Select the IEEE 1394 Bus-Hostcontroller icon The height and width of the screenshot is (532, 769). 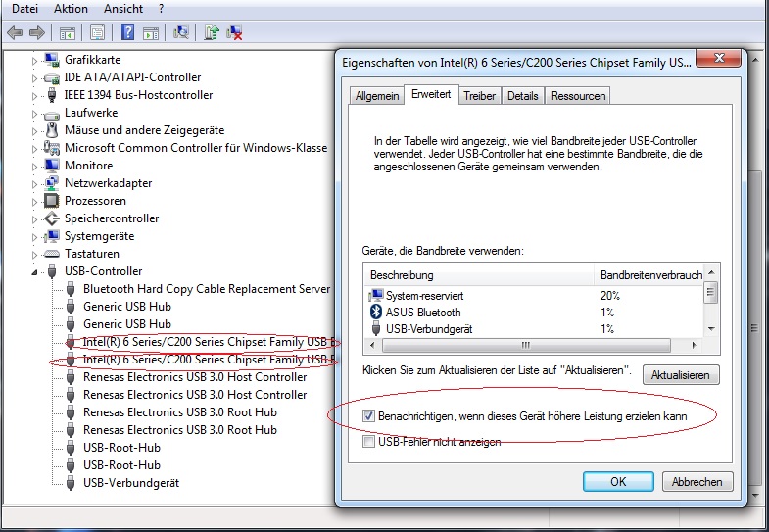(52, 95)
